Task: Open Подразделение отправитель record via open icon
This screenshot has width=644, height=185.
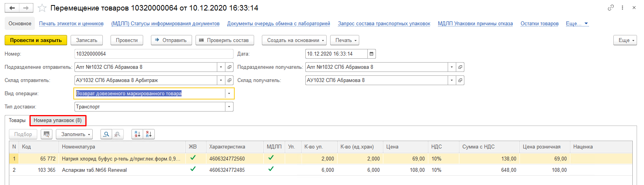Action: [229, 67]
